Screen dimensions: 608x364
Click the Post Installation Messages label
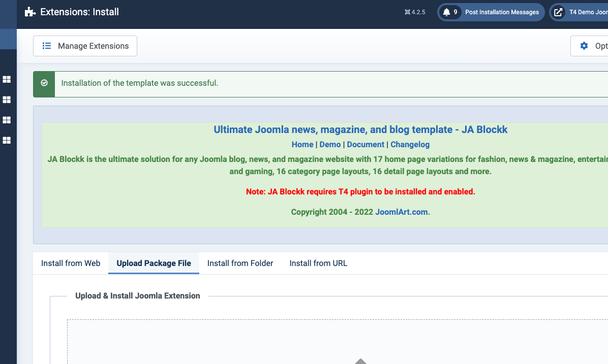pyautogui.click(x=502, y=12)
